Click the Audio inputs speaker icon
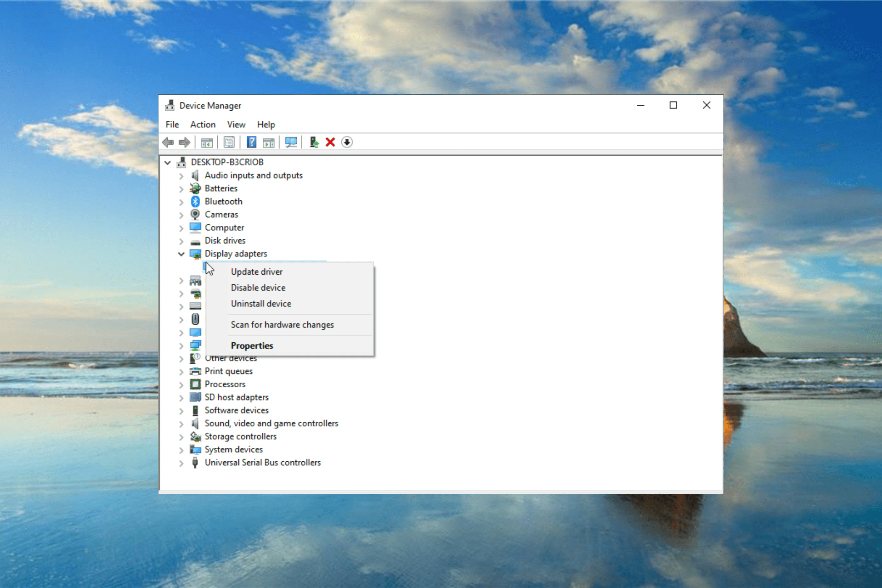The image size is (882, 588). coord(195,175)
